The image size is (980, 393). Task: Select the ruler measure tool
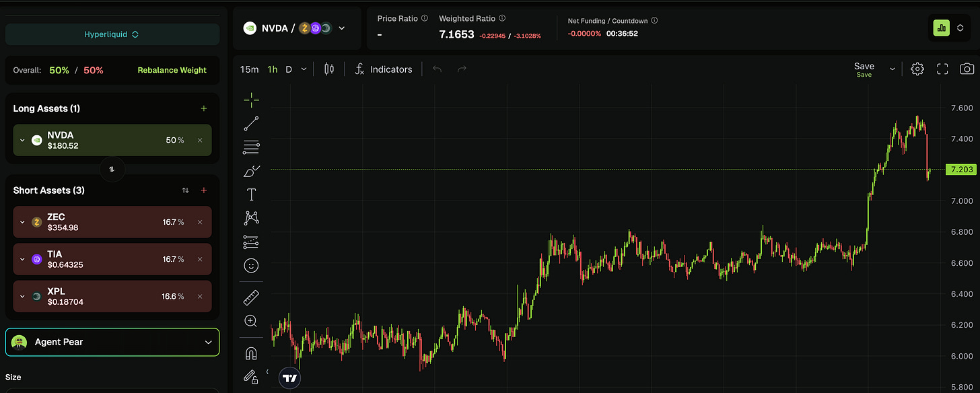(x=251, y=297)
